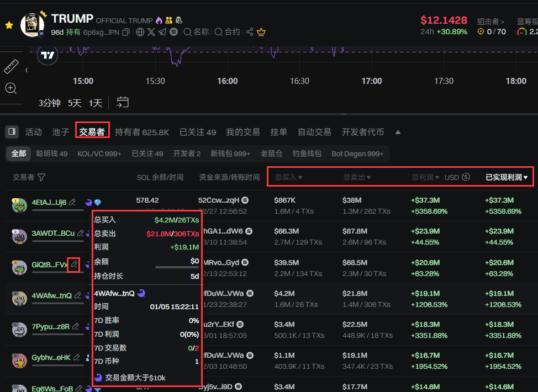Open the go-to-date calendar icon
Viewport: 538px width, 392px height.
123,102
